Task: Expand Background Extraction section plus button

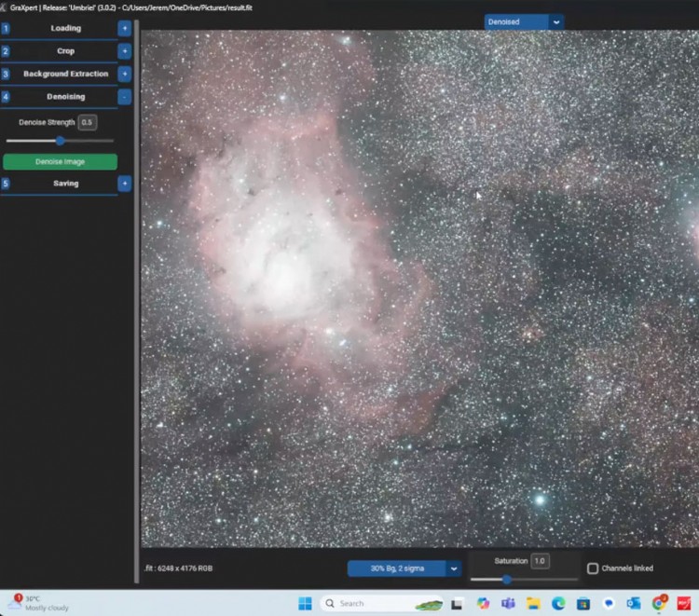Action: click(125, 74)
